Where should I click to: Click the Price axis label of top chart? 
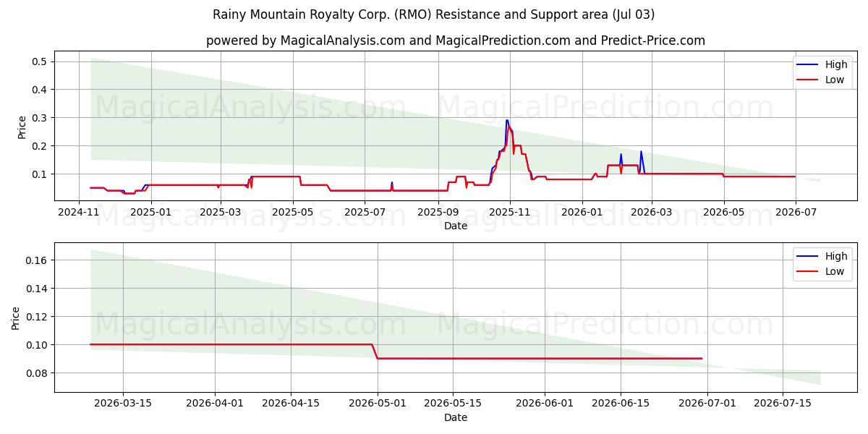pyautogui.click(x=22, y=127)
